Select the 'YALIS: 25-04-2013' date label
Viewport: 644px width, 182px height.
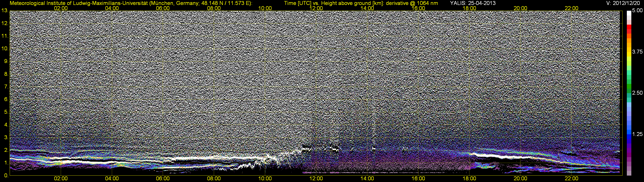pyautogui.click(x=473, y=3)
